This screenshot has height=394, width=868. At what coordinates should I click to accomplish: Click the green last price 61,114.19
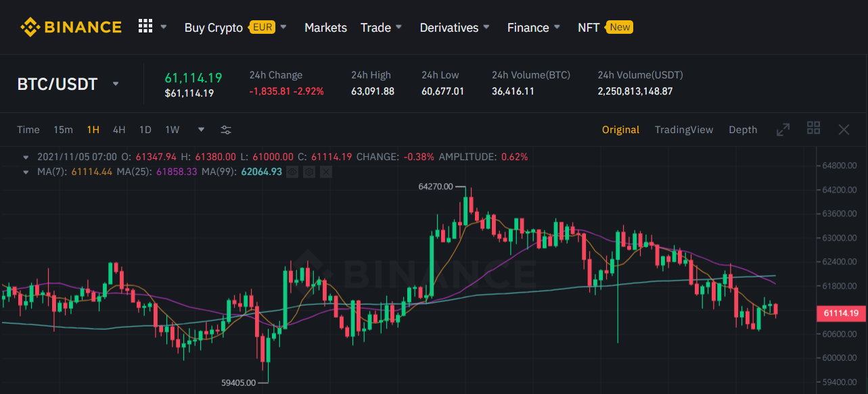click(193, 78)
